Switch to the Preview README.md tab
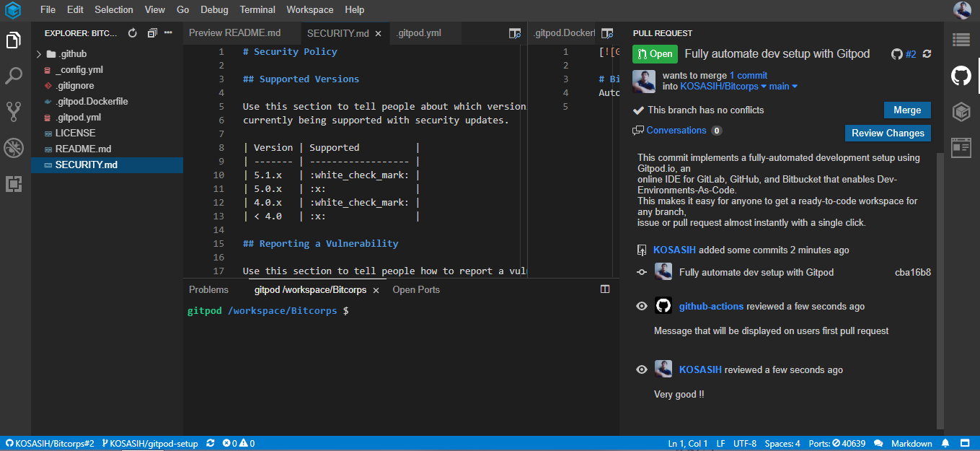Image resolution: width=980 pixels, height=451 pixels. point(242,33)
